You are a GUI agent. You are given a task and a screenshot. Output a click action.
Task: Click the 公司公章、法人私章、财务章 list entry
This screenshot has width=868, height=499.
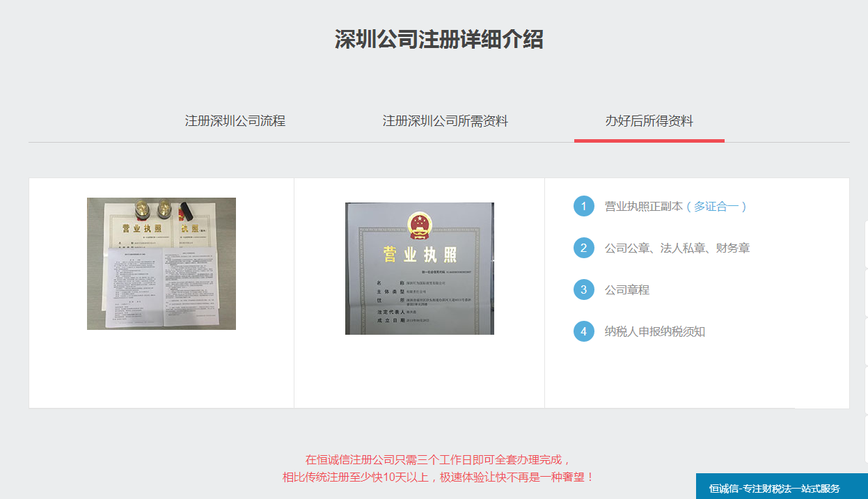(679, 248)
